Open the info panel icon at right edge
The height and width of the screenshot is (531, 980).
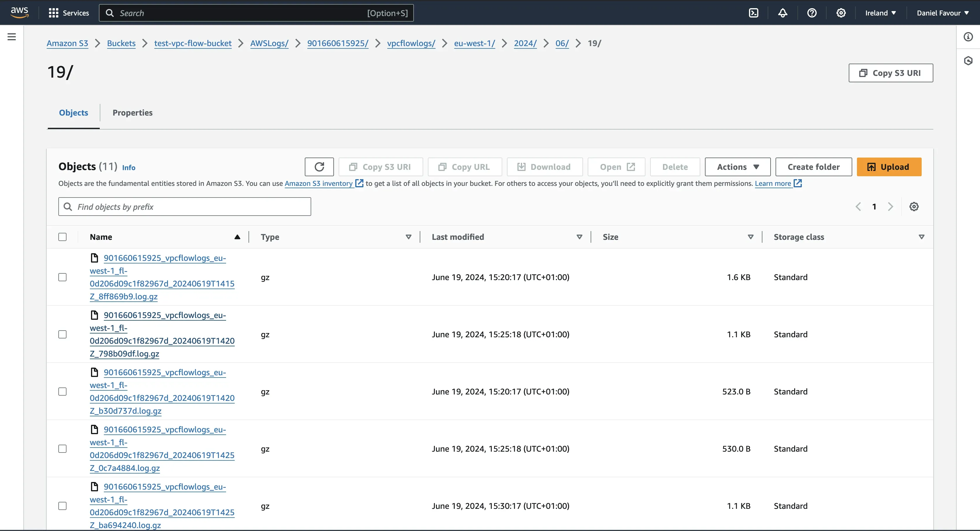coord(968,36)
